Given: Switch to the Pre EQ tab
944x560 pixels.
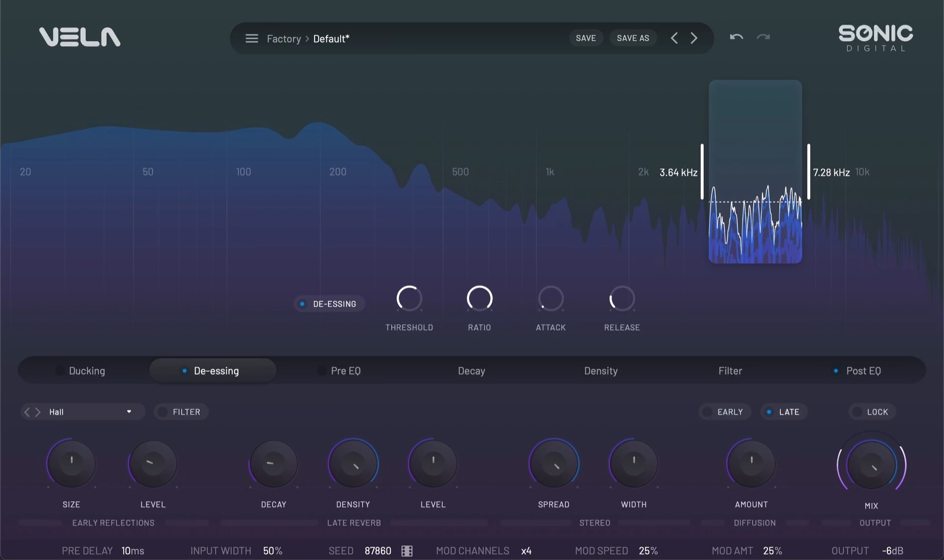Looking at the screenshot, I should tap(340, 371).
